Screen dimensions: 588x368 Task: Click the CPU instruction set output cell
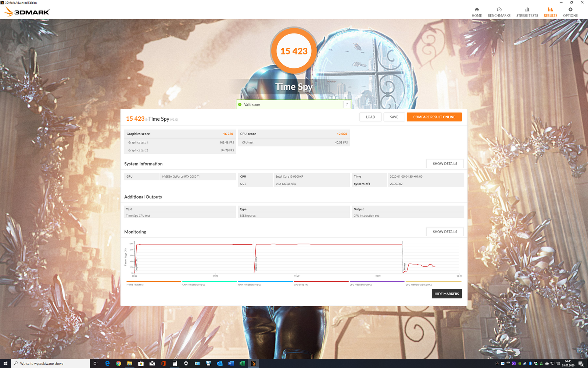pyautogui.click(x=408, y=216)
